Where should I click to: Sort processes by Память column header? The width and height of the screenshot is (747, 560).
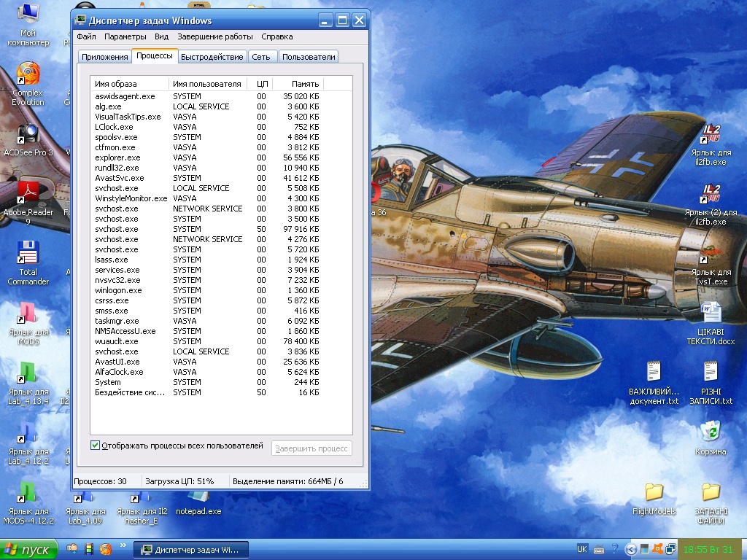coord(305,84)
